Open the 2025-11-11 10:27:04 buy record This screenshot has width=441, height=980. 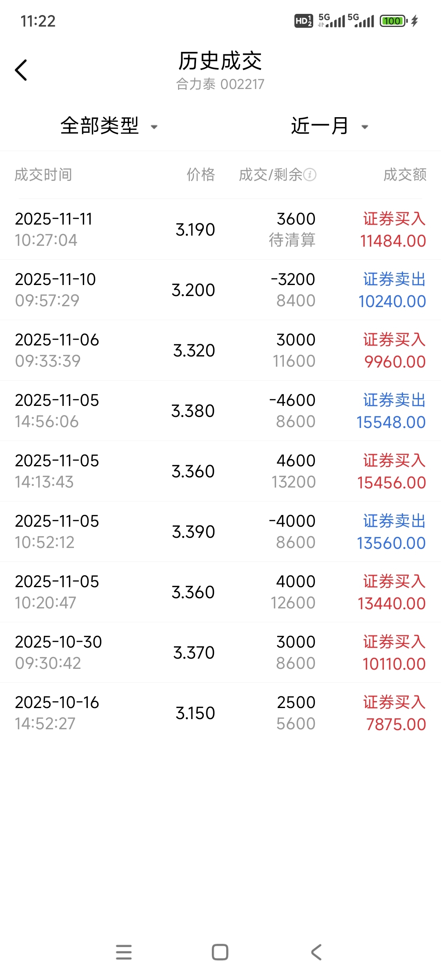tap(220, 229)
